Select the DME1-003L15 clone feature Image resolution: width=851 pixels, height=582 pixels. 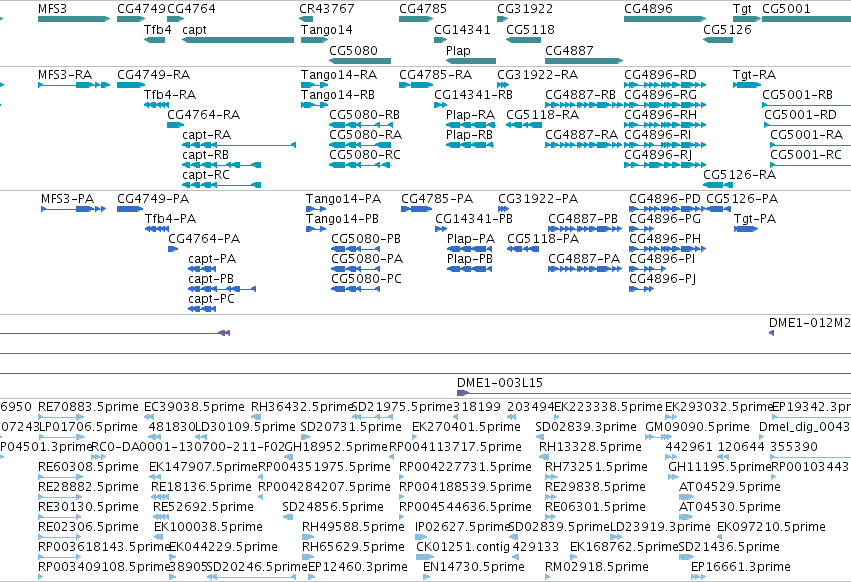(654, 393)
